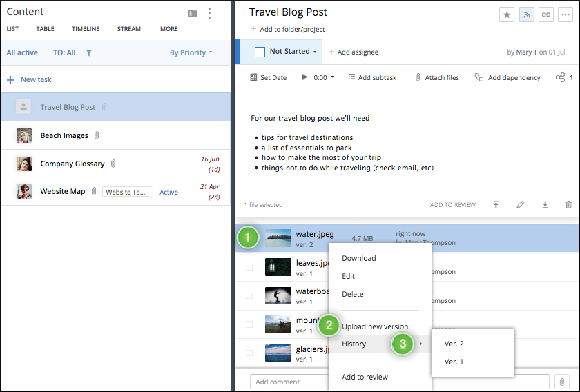
Task: Click ADD TO REVIEW in file bar
Action: [453, 205]
